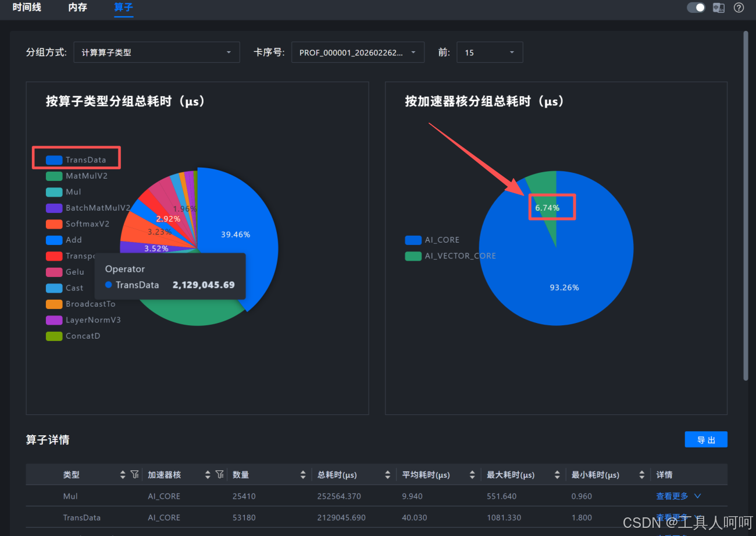Image resolution: width=756 pixels, height=536 pixels.
Task: Toggle MatMulV2 legend swatch
Action: [x=54, y=176]
